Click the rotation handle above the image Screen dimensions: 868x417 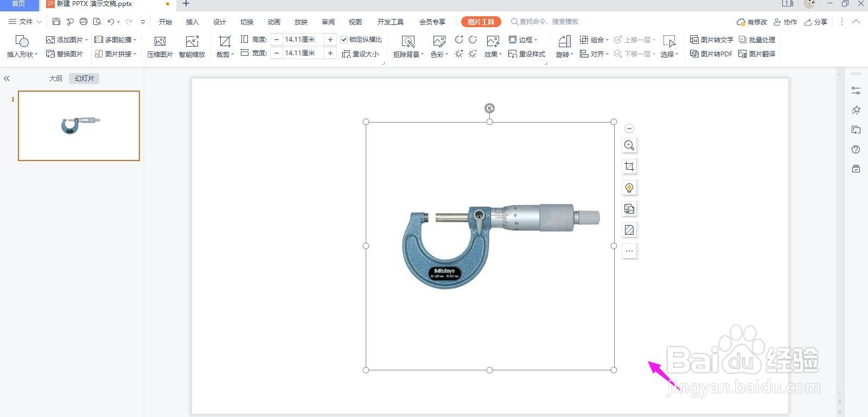489,108
